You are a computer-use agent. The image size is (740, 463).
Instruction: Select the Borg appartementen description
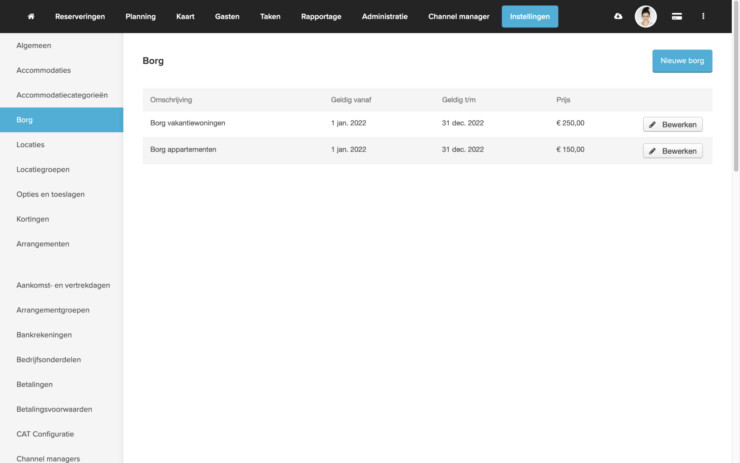pos(183,149)
